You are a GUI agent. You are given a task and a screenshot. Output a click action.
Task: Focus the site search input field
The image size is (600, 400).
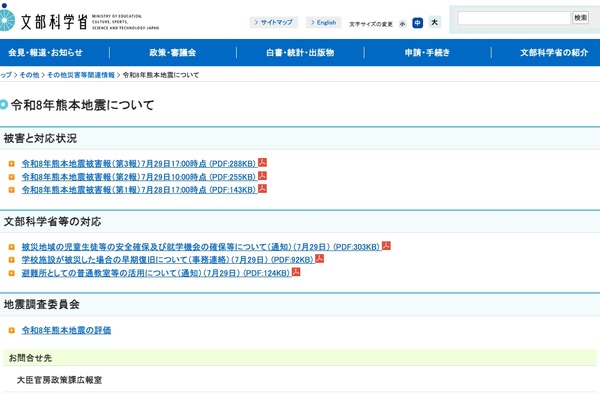click(x=514, y=18)
